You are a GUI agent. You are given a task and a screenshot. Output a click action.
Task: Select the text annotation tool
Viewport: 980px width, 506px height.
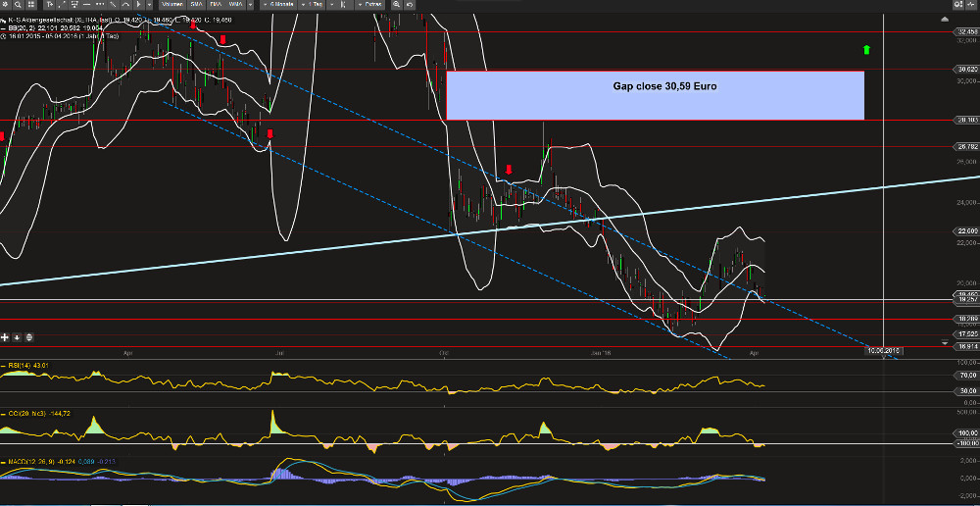pos(49,4)
